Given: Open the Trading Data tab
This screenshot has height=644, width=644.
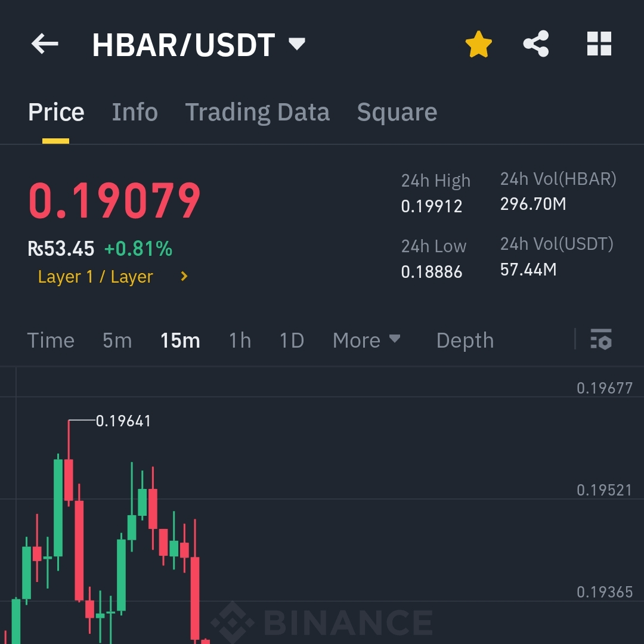Looking at the screenshot, I should coord(257,112).
